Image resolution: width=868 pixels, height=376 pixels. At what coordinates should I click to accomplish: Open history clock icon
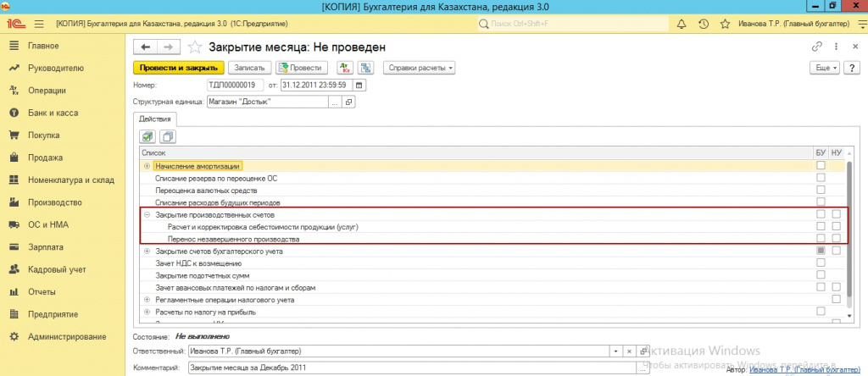[x=703, y=25]
